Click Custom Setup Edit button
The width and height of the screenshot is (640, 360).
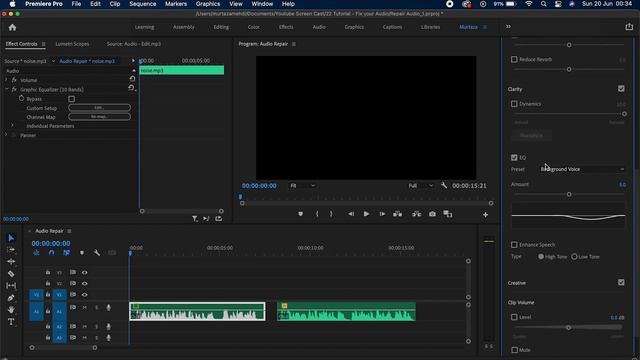(100, 108)
